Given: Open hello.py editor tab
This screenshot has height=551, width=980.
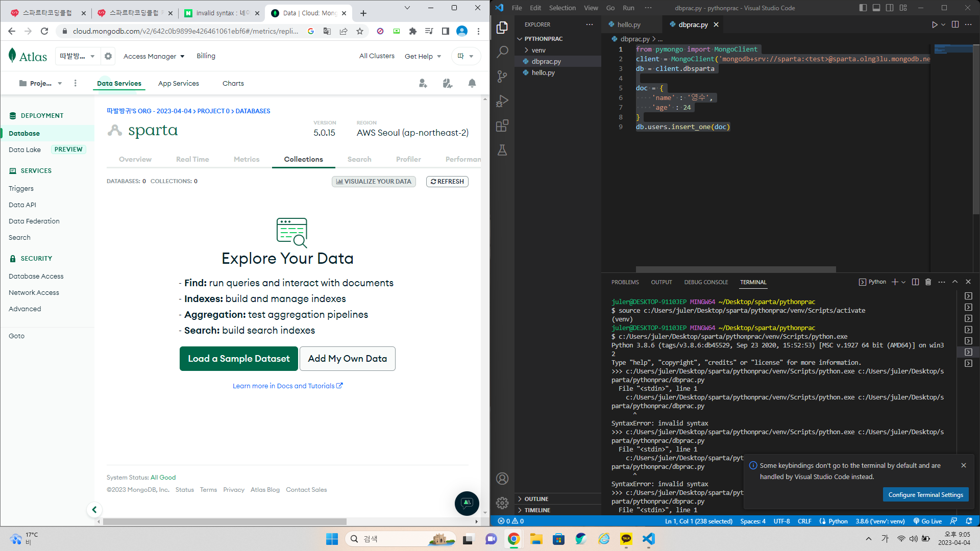Looking at the screenshot, I should [628, 24].
